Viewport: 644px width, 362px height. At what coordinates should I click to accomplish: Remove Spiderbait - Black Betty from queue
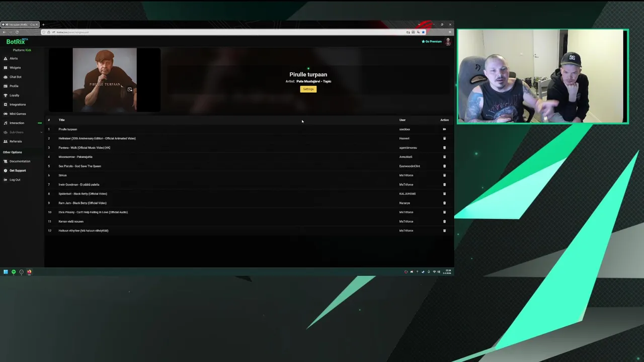pyautogui.click(x=444, y=194)
